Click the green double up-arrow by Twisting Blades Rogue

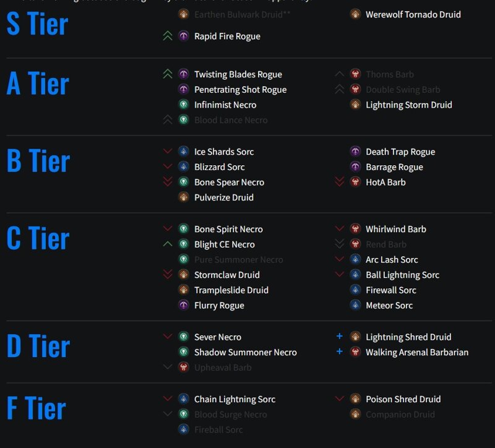(x=168, y=74)
